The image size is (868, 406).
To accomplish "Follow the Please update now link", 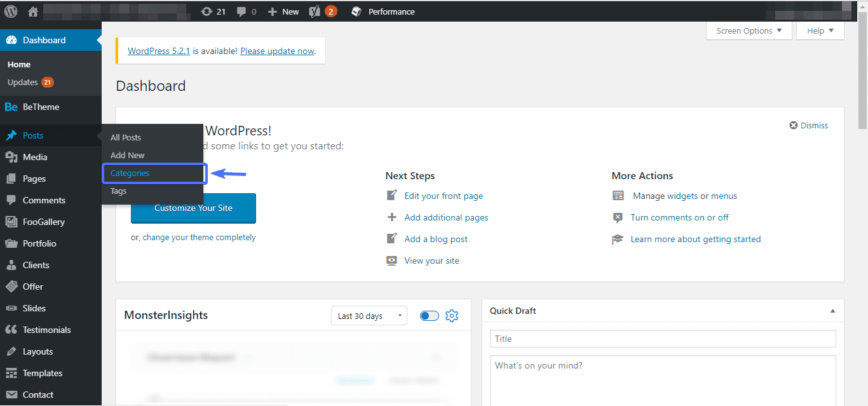I will coord(277,51).
